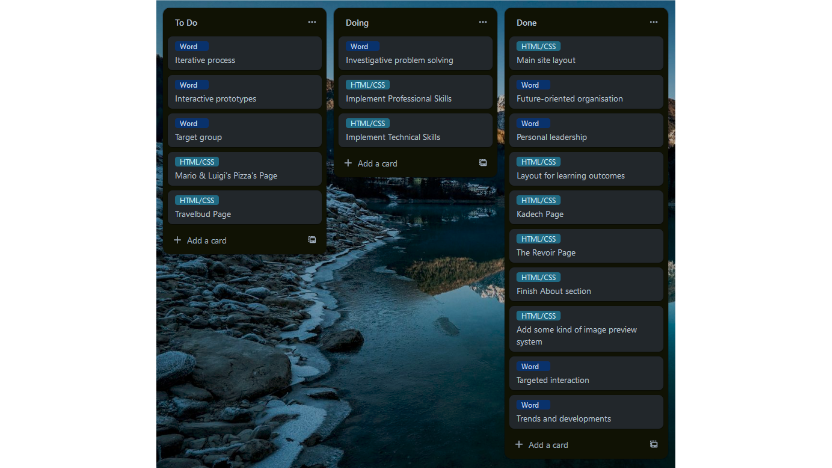Open the Implement Professional Skills card
This screenshot has width=832, height=468.
coord(415,92)
